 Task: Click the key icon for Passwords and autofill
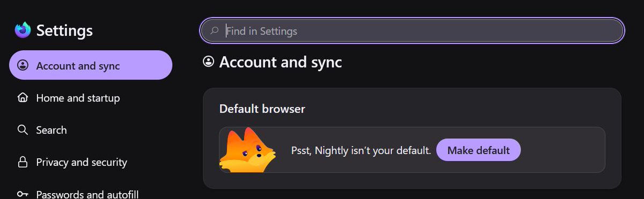tap(23, 194)
